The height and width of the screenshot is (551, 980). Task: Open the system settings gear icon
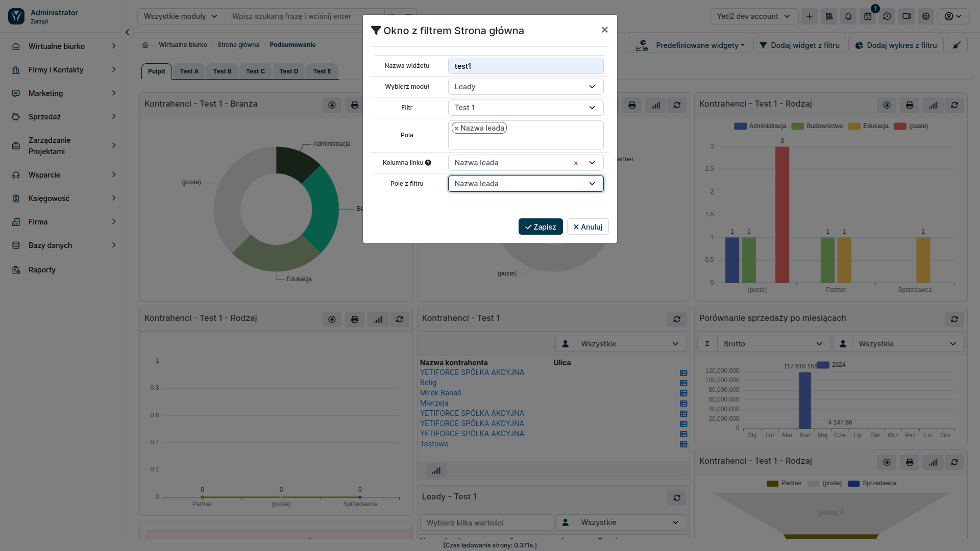926,16
